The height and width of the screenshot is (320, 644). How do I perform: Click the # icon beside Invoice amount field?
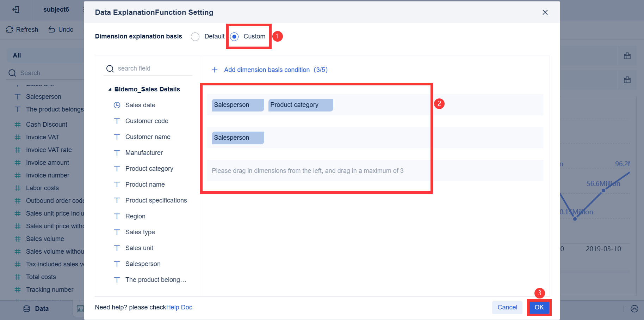(x=17, y=162)
